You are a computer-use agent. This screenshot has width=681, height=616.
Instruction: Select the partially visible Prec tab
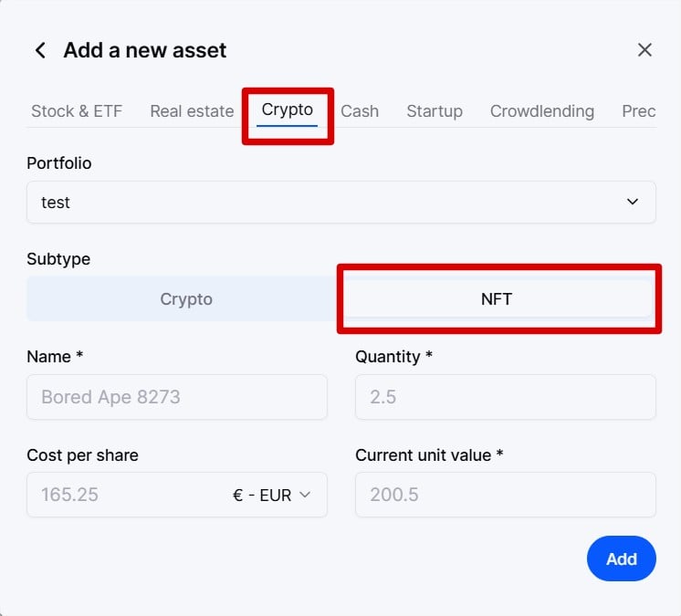pyautogui.click(x=638, y=111)
